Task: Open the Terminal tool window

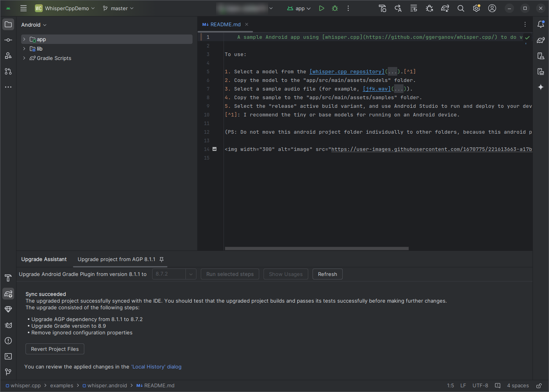Action: coord(8,356)
